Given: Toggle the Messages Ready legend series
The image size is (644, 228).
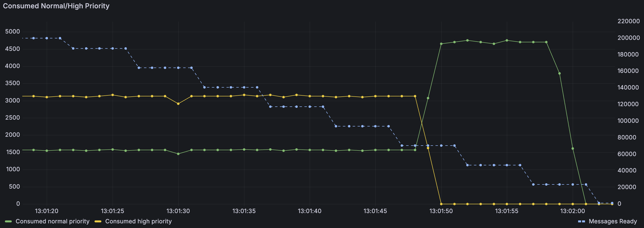Looking at the screenshot, I should pos(612,221).
